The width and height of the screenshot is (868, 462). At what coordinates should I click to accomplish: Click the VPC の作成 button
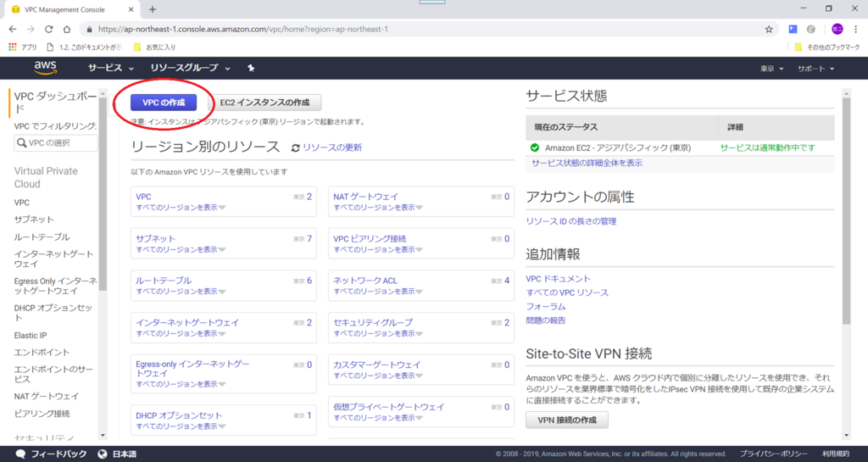click(x=164, y=103)
